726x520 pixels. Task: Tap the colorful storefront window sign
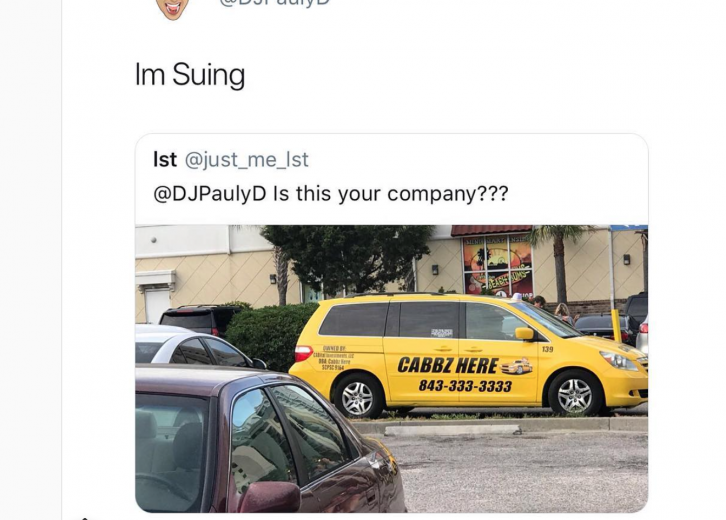498,266
